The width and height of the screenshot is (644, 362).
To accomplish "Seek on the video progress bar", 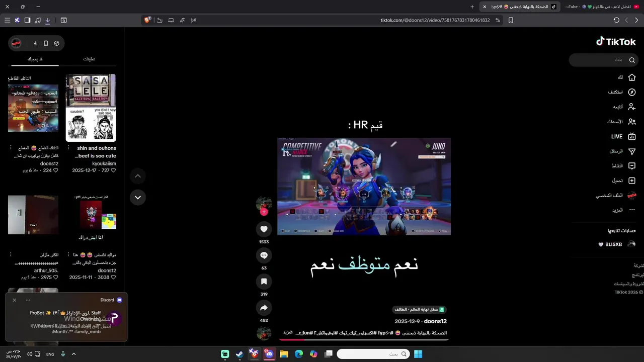I will pos(363,340).
